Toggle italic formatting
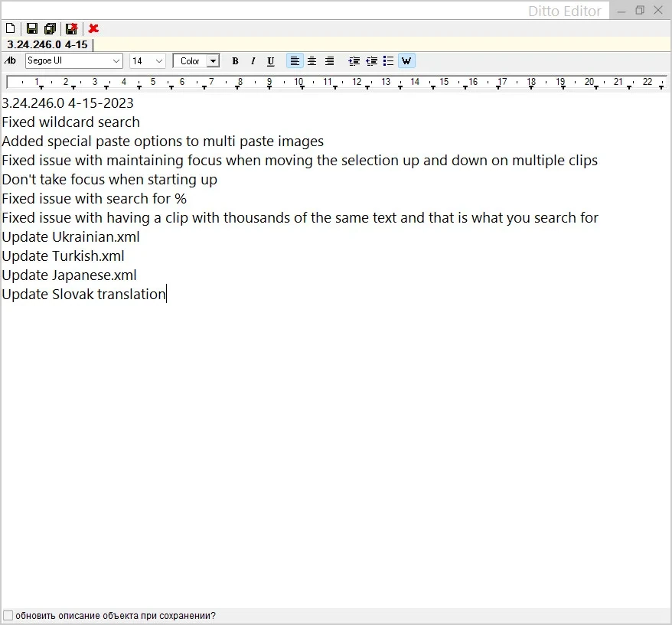 [x=253, y=61]
